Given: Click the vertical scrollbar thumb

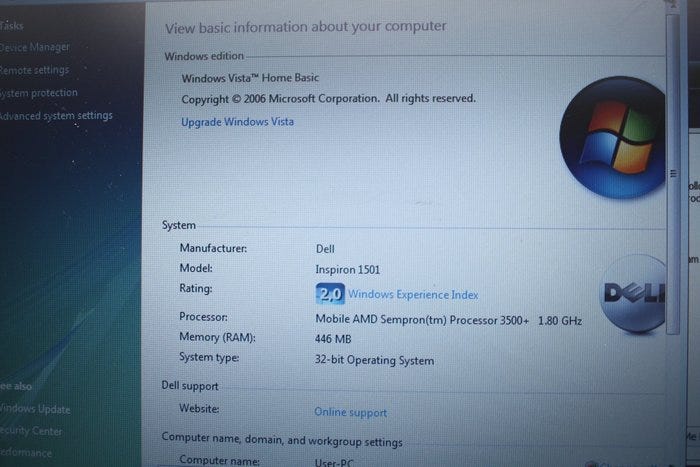Looking at the screenshot, I should point(673,174).
